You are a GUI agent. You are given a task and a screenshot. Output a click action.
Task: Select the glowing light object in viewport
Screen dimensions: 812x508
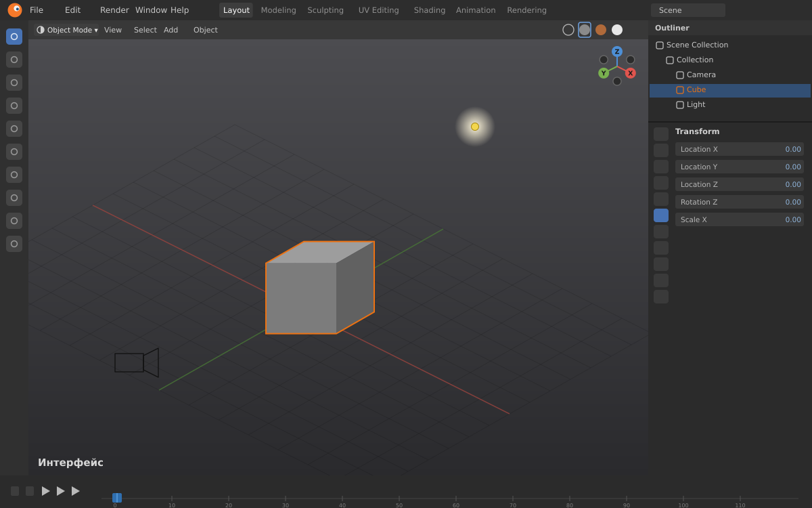[x=475, y=127]
